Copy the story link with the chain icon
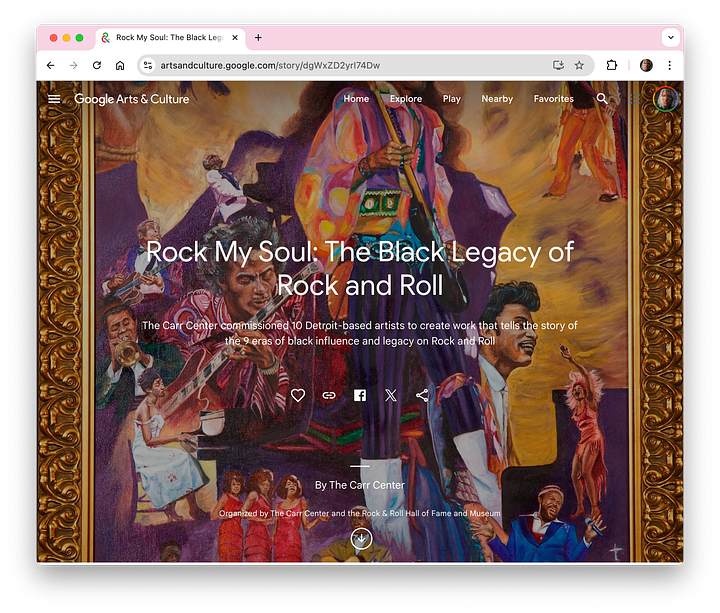The height and width of the screenshot is (613, 720). [x=329, y=395]
